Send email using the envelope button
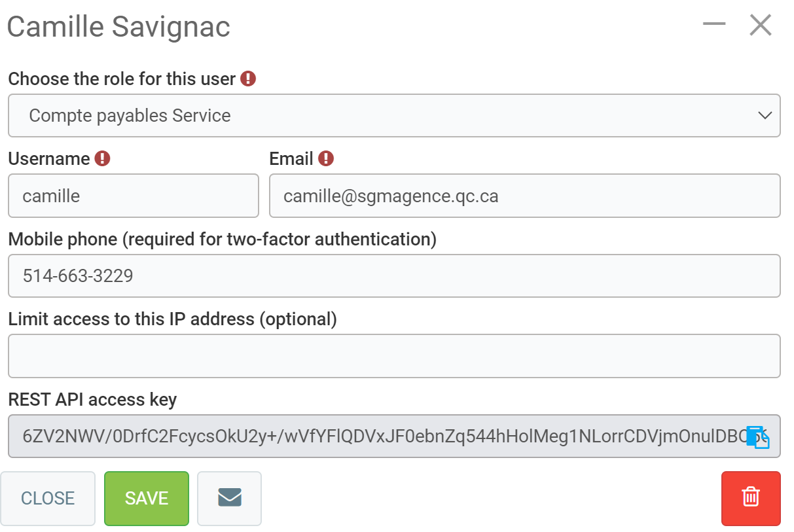The width and height of the screenshot is (794, 532). coord(229,498)
